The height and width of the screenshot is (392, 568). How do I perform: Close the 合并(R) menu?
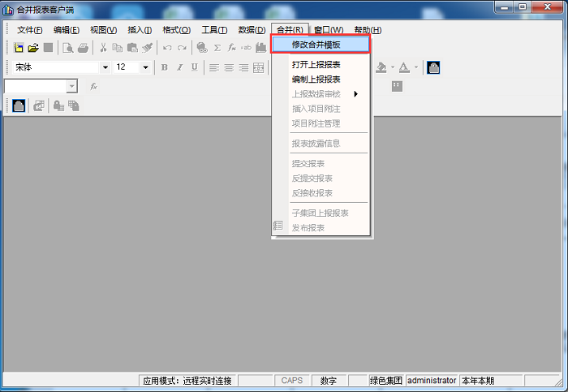tap(290, 30)
